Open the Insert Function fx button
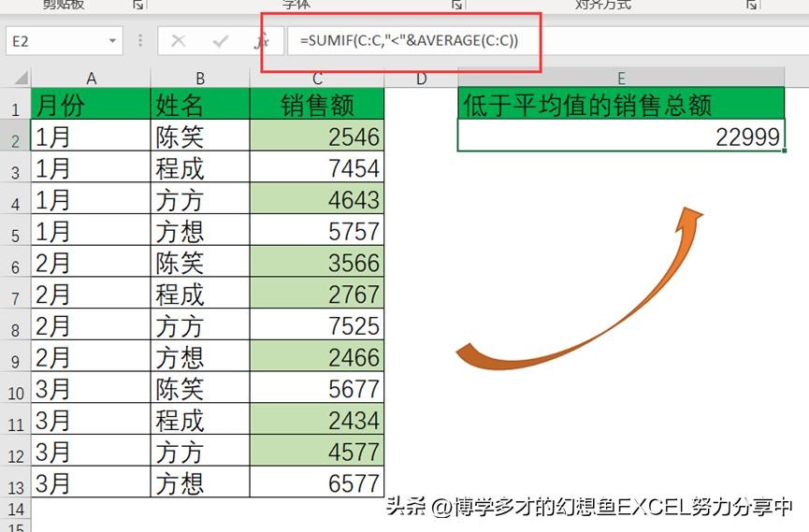The height and width of the screenshot is (532, 809). pos(262,41)
